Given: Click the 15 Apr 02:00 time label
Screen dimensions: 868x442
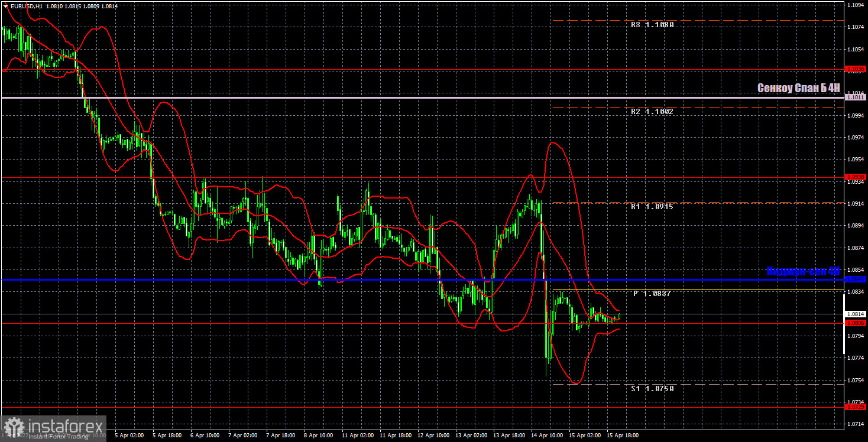Looking at the screenshot, I should pos(585,435).
